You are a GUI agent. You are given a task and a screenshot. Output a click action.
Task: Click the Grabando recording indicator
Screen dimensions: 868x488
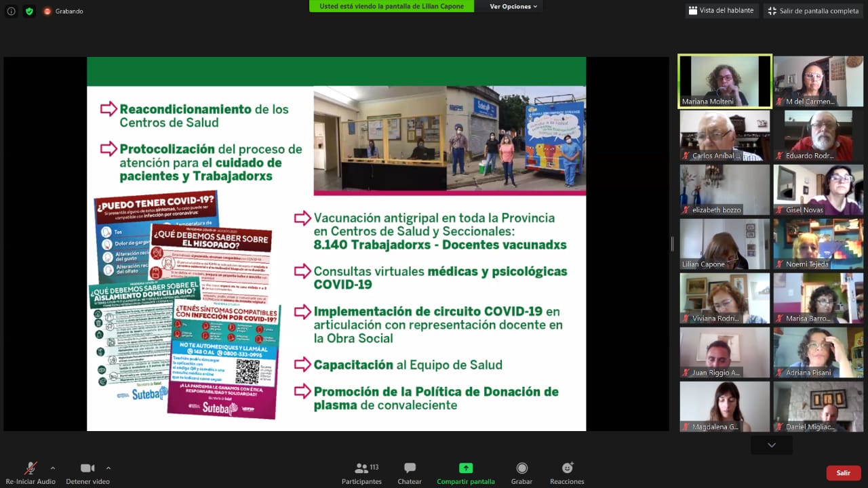[63, 11]
